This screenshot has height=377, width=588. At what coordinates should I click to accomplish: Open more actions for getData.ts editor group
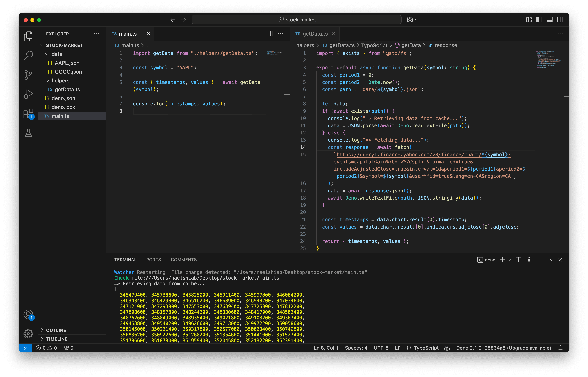pos(560,34)
